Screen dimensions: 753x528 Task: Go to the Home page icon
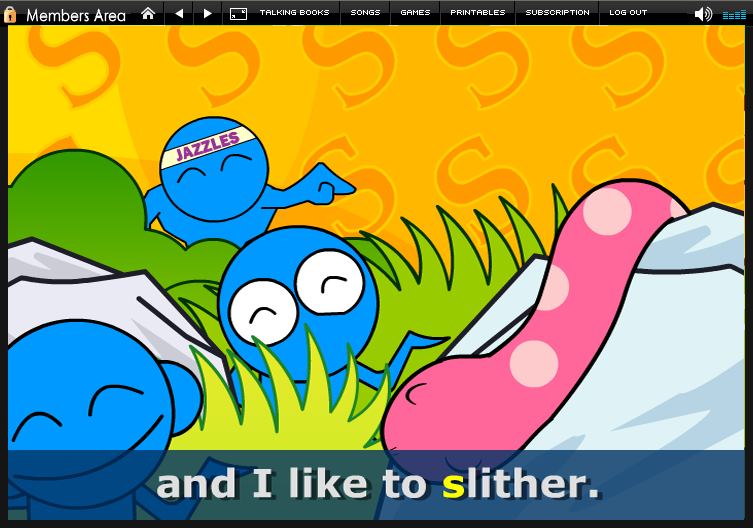(x=148, y=13)
